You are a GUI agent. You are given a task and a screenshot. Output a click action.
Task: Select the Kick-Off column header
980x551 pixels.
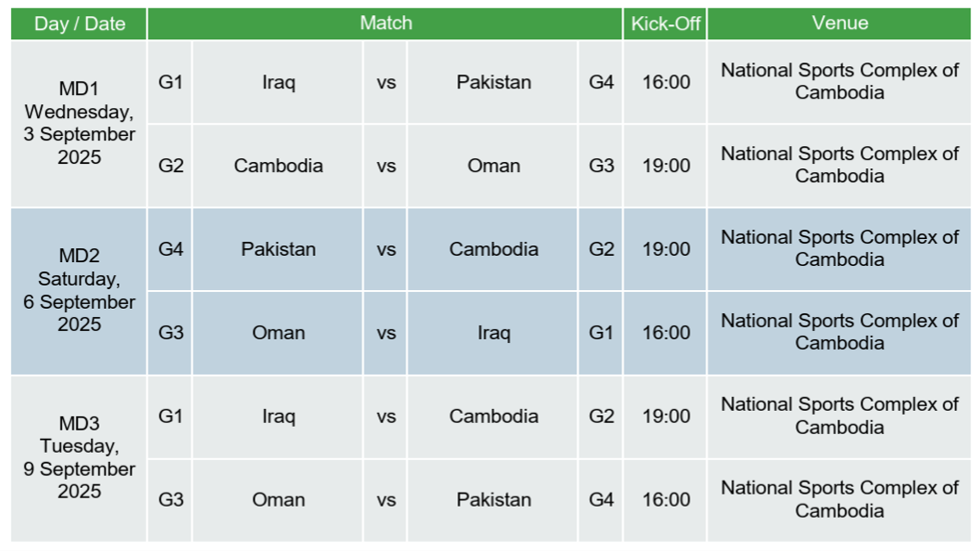pos(665,23)
